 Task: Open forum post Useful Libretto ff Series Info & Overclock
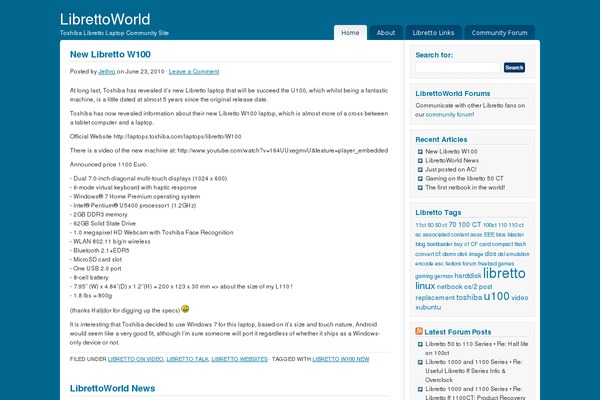tap(474, 371)
